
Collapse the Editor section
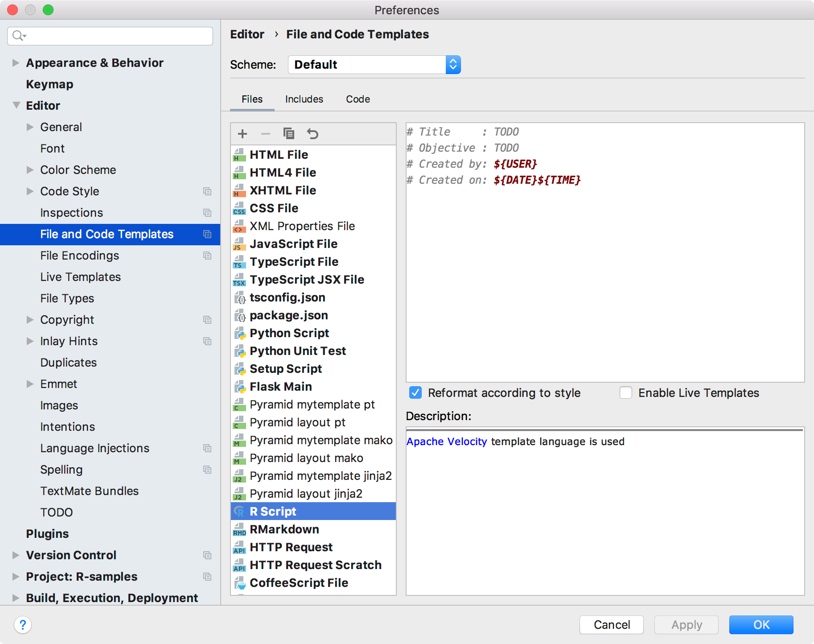pyautogui.click(x=16, y=105)
